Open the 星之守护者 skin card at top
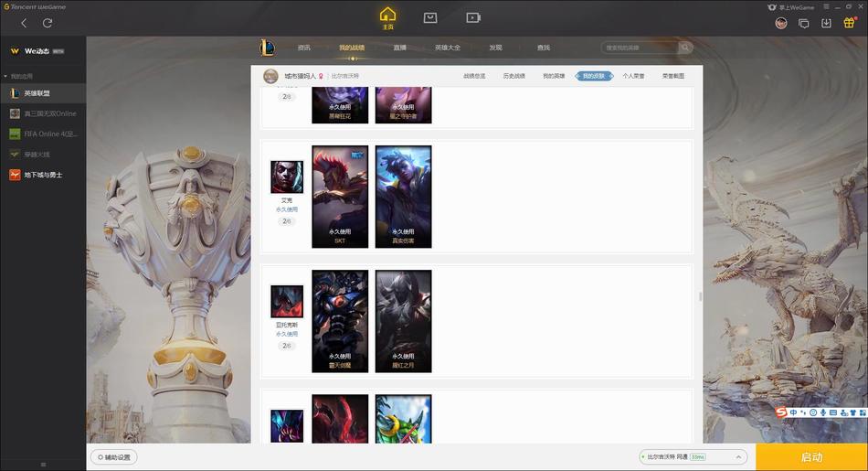The image size is (868, 471). 404,105
